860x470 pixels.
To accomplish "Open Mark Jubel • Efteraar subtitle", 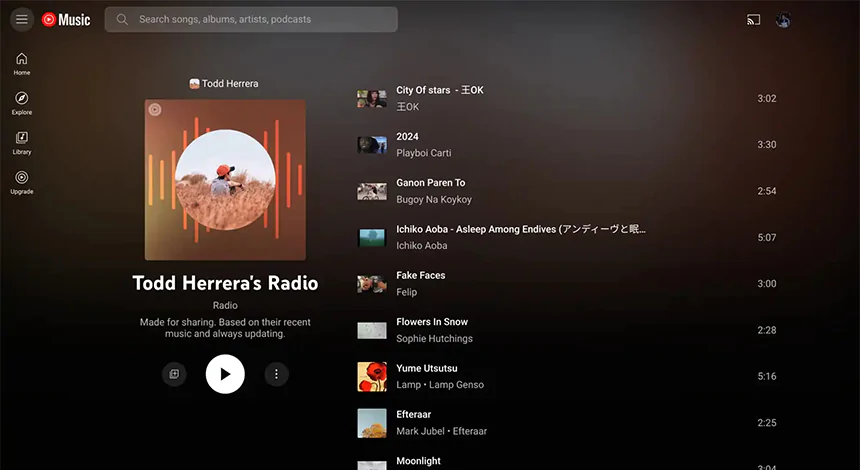I will pos(442,431).
